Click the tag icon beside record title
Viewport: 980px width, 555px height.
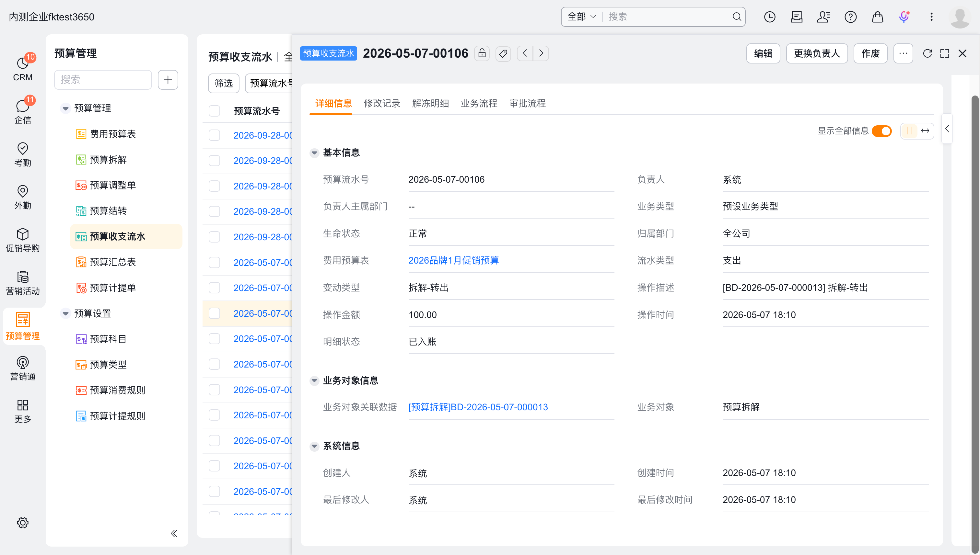click(x=503, y=53)
